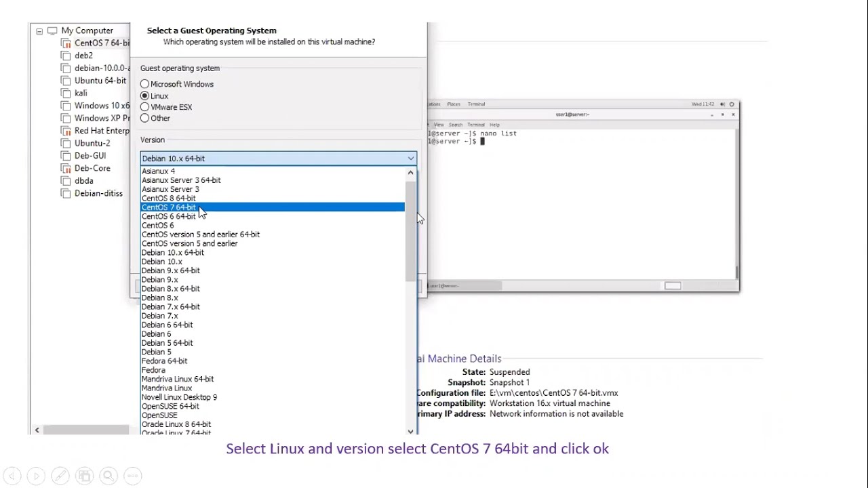Screen dimensions: 868x488
Task: Click the workspace switcher in the guest taskbar
Action: [x=673, y=286]
